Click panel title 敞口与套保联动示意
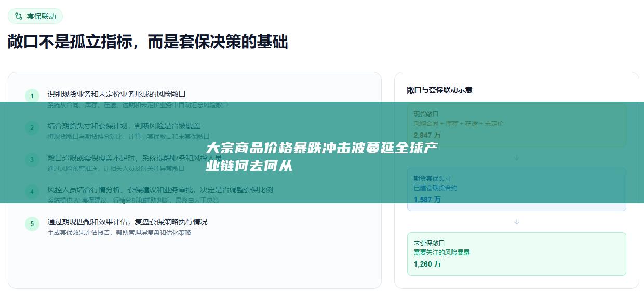 (440, 90)
